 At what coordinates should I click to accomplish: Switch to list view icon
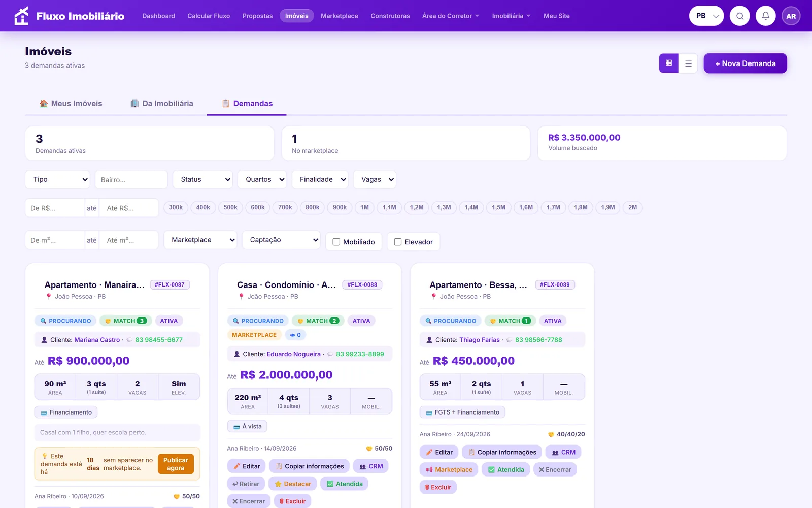point(688,63)
